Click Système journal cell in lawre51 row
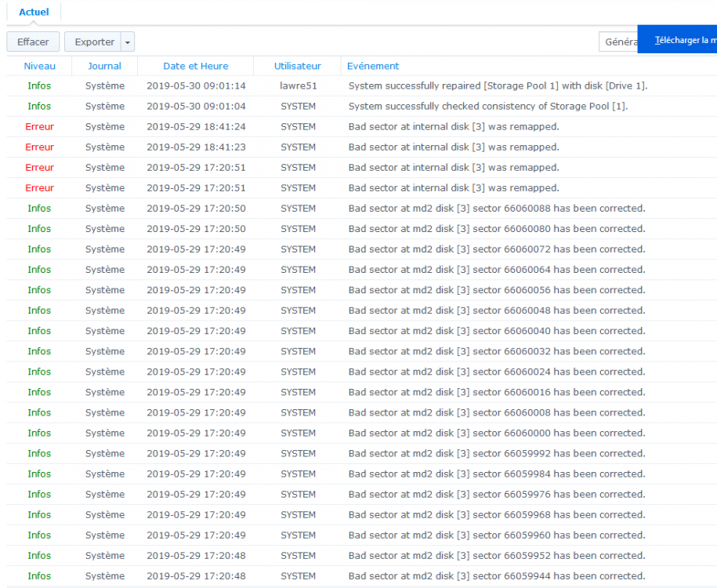 point(105,86)
